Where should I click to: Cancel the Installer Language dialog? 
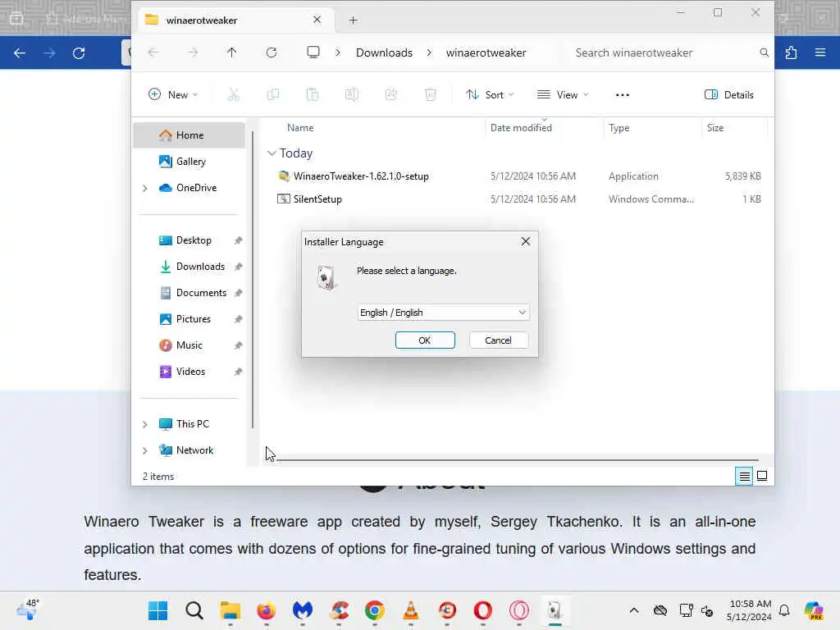(x=498, y=340)
